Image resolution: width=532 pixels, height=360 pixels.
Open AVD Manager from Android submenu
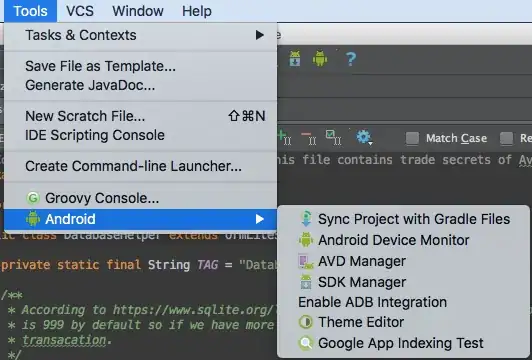(x=362, y=261)
